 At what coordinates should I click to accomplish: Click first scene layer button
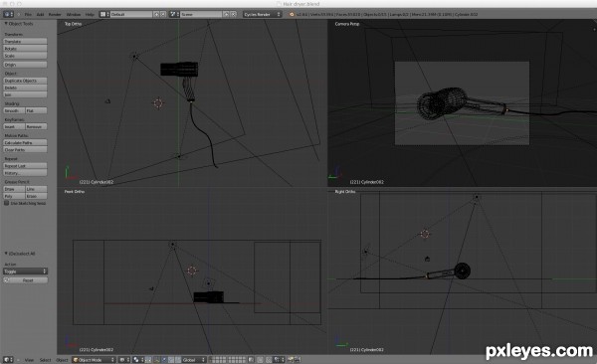click(x=212, y=358)
